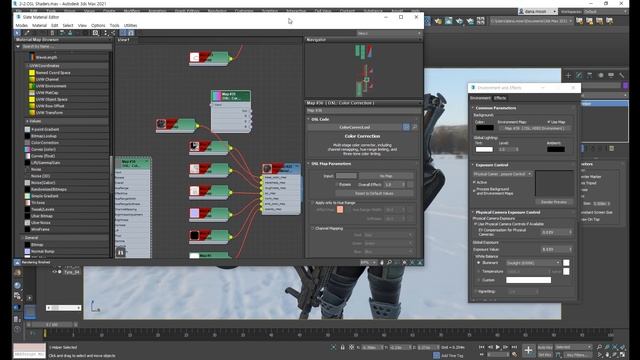Viewport: 640px width, 360px height.
Task: Click the Wavelength map icon in browser
Action: [x=32, y=57]
